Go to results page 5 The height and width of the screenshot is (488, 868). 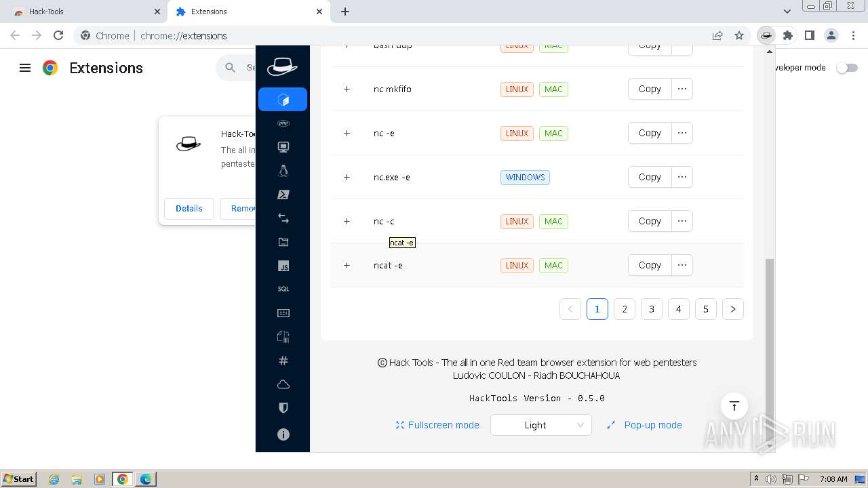point(706,309)
